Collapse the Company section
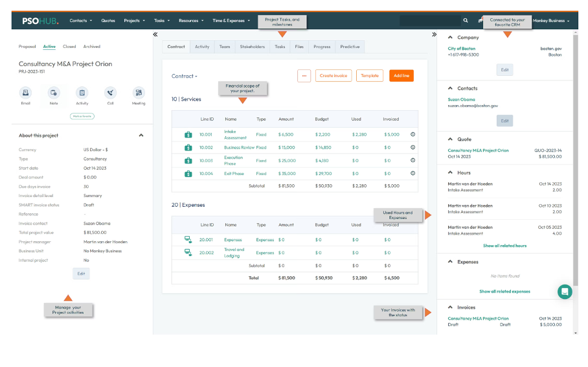 (450, 38)
